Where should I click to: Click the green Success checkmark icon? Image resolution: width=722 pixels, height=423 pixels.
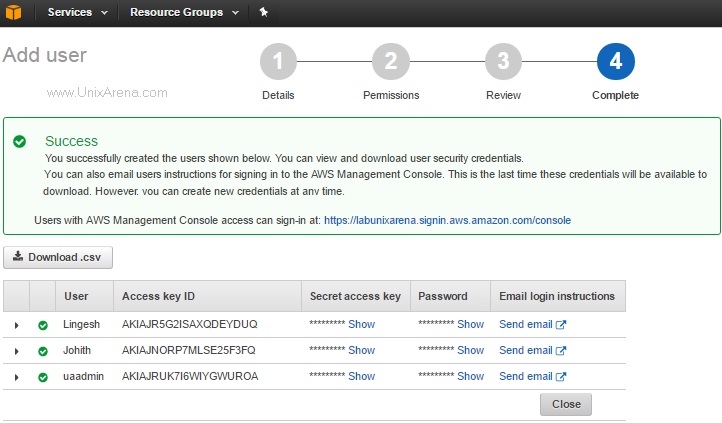point(19,141)
